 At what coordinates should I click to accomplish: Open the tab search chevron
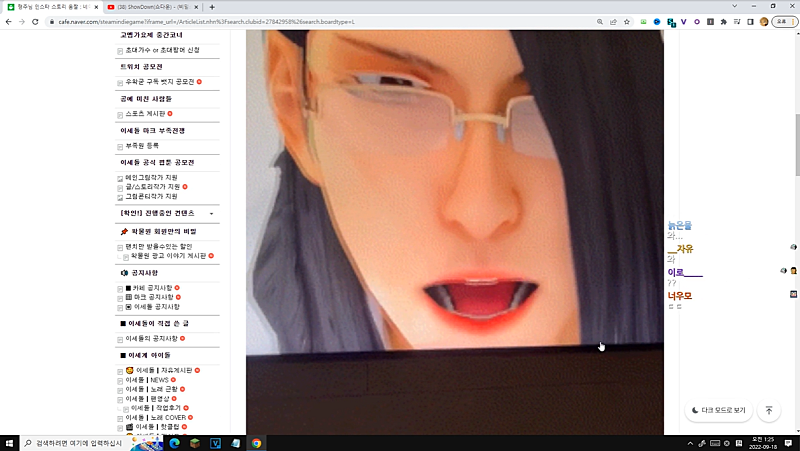[735, 6]
